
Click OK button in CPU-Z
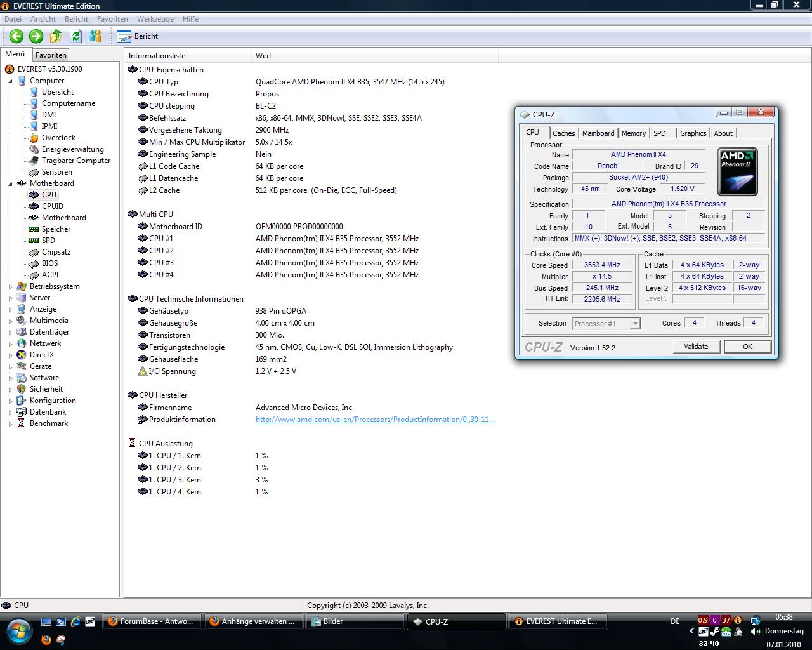(x=747, y=347)
